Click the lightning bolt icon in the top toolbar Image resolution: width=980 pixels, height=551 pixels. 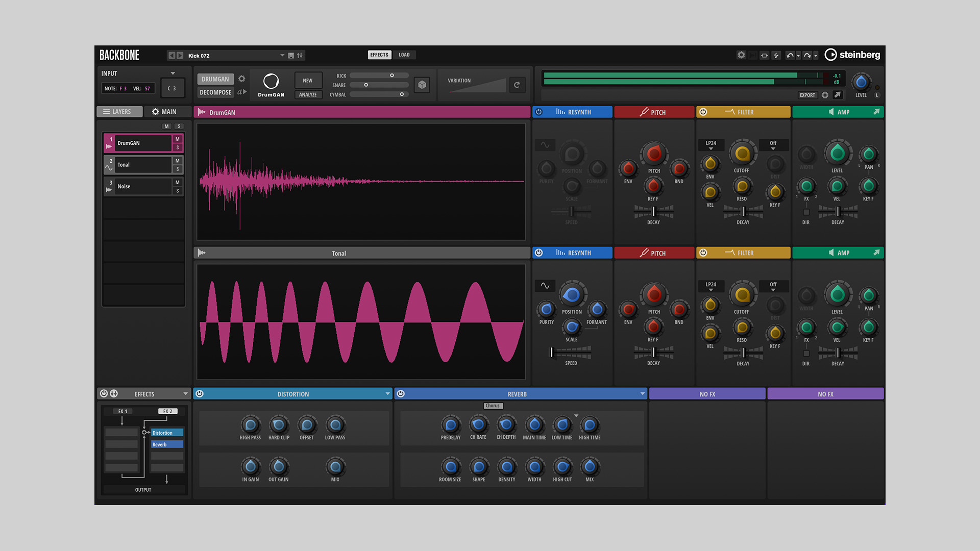click(x=776, y=55)
